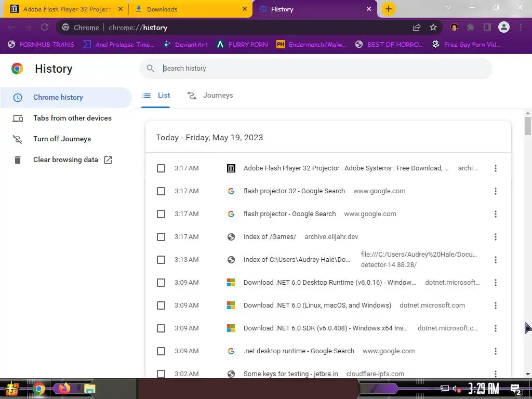Select checkbox for Index of C:\Users\Audrey Hale entry
This screenshot has width=532, height=399.
[161, 260]
